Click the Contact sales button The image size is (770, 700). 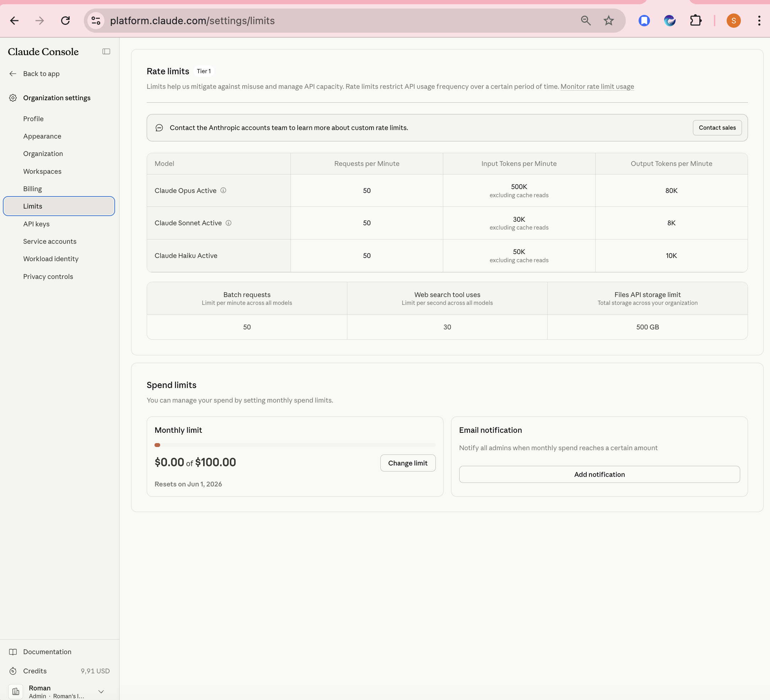tap(717, 128)
